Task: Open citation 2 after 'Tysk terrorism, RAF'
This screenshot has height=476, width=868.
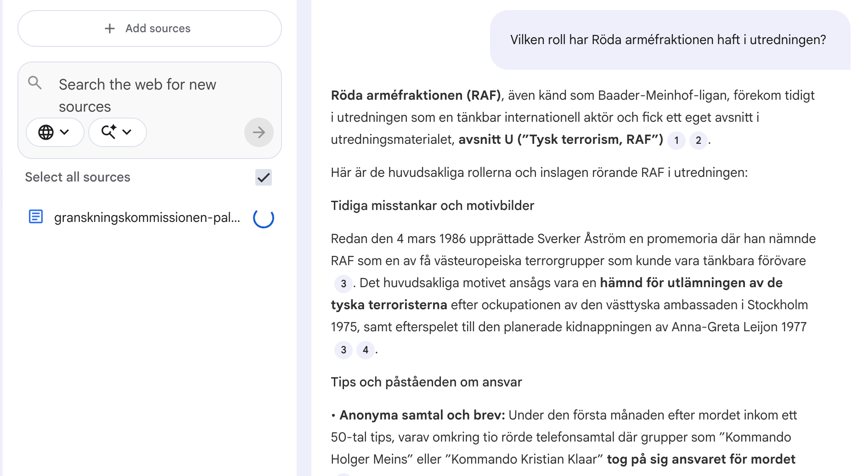Action: [698, 141]
